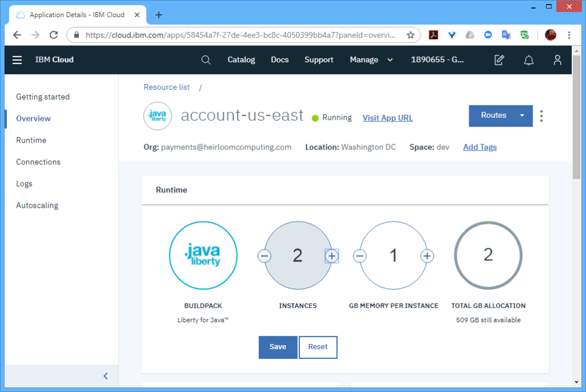
Task: View the site lock security info
Action: (x=77, y=35)
